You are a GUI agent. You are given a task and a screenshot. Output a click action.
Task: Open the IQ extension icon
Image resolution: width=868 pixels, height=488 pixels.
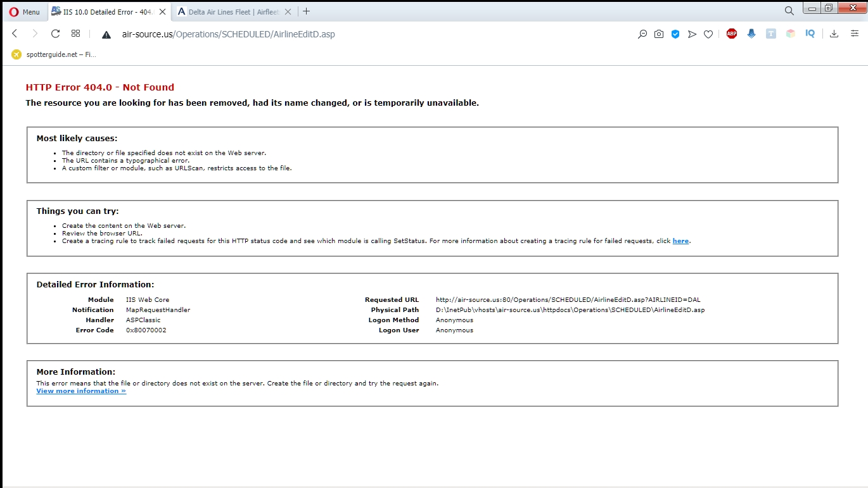coord(810,34)
